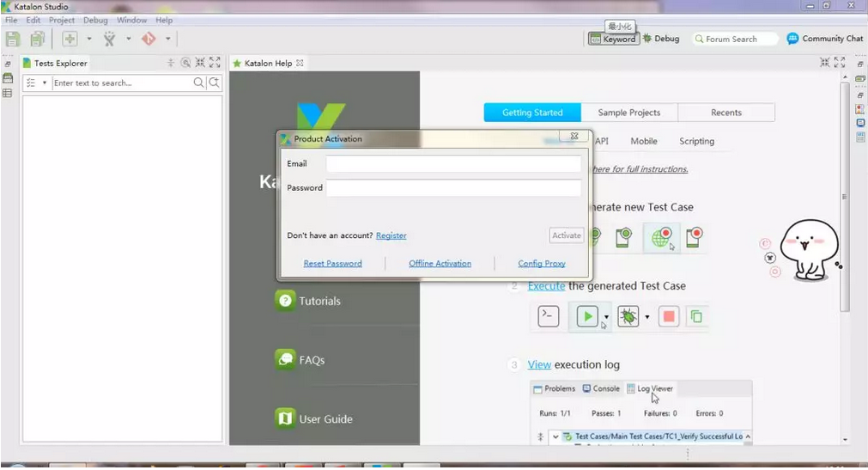The width and height of the screenshot is (868, 470).
Task: Click the View link for execution log
Action: pyautogui.click(x=538, y=364)
